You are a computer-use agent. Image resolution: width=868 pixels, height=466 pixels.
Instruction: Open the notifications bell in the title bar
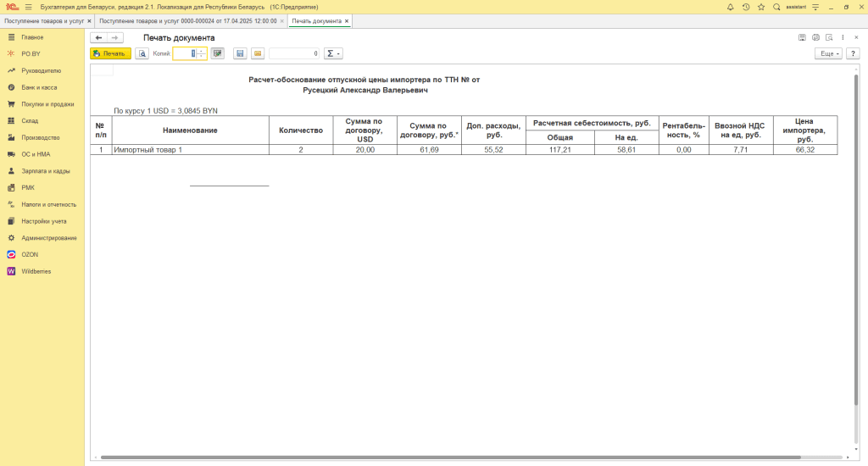[x=730, y=7]
